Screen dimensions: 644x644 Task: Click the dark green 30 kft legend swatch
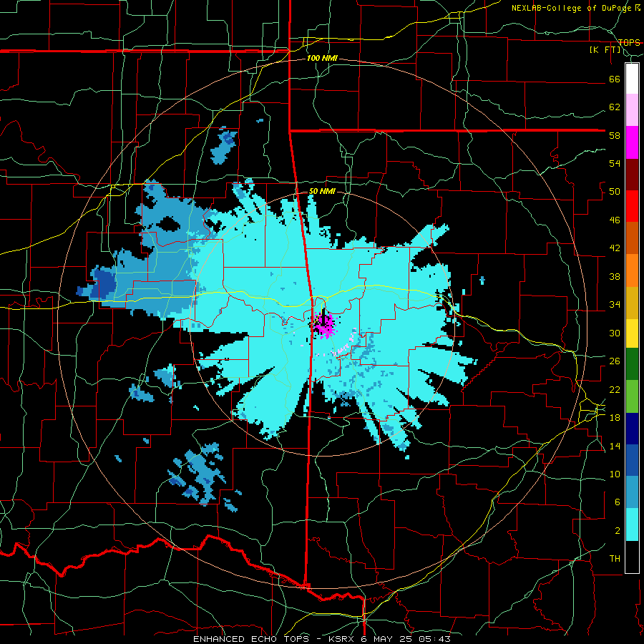[x=632, y=364]
